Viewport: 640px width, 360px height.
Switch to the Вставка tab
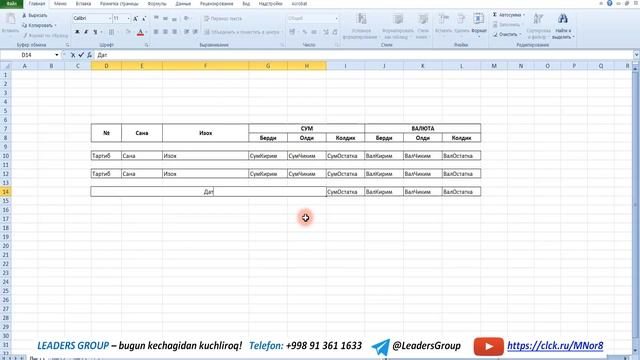[x=83, y=4]
